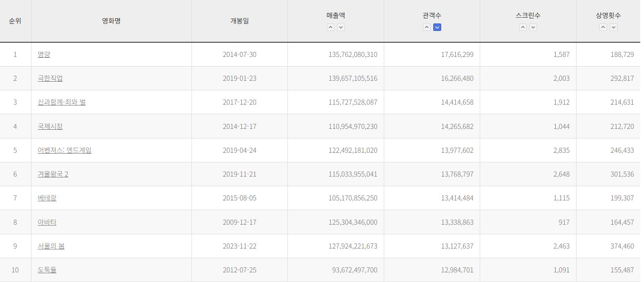Open the movie link 도둑들
The height and width of the screenshot is (282, 644).
pyautogui.click(x=47, y=270)
